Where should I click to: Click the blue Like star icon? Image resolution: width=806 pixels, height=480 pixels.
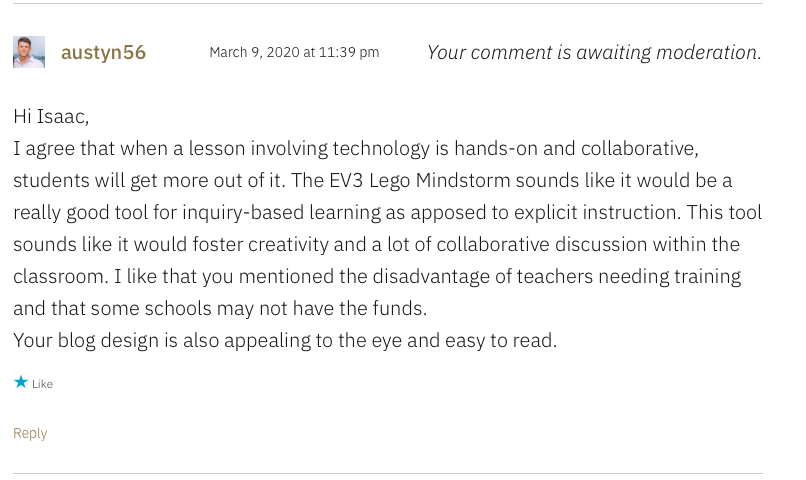(x=21, y=383)
